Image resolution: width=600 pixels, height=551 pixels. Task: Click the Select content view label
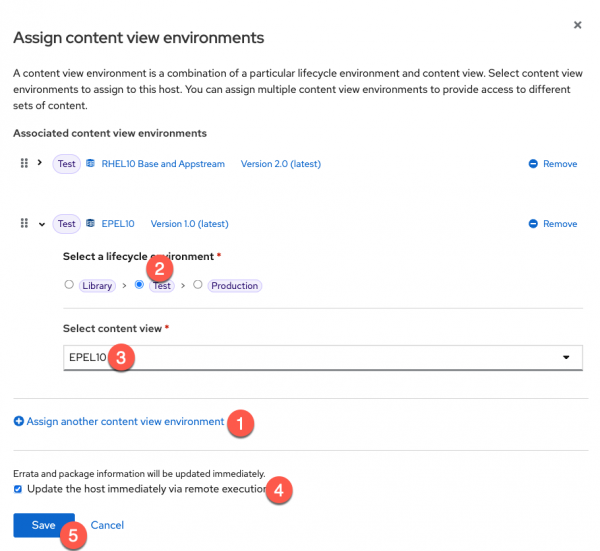click(x=112, y=329)
